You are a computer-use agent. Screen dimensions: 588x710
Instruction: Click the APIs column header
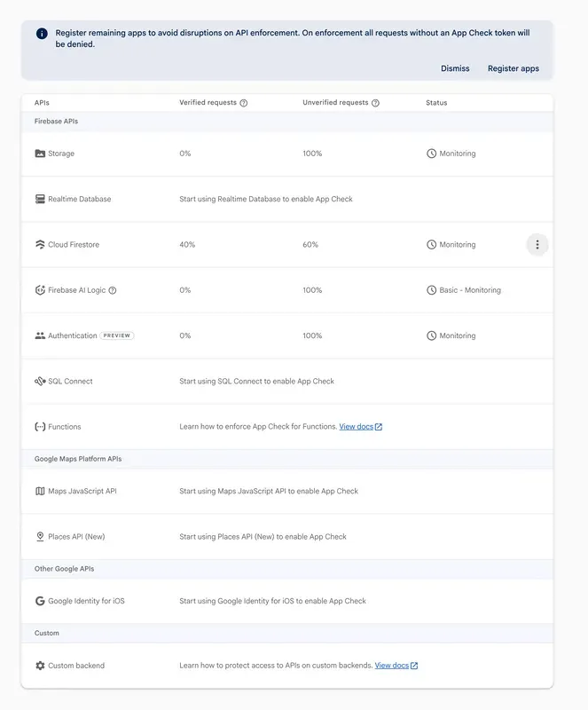tap(42, 103)
